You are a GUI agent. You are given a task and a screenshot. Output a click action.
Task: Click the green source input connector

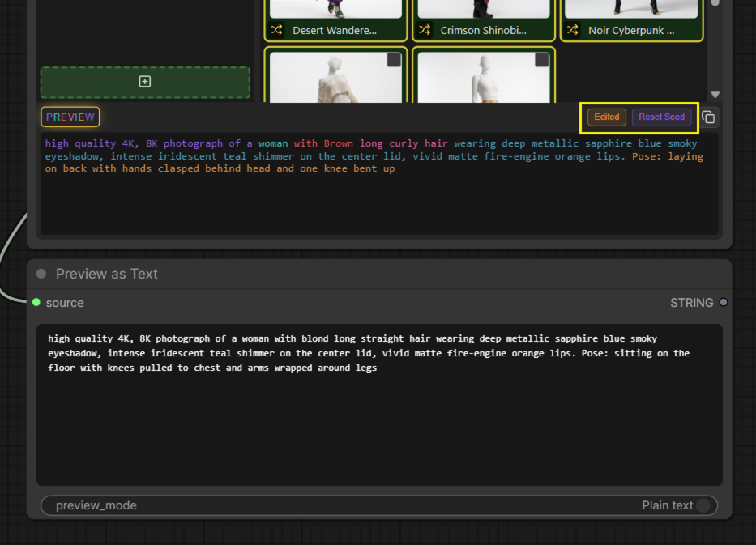pos(36,303)
